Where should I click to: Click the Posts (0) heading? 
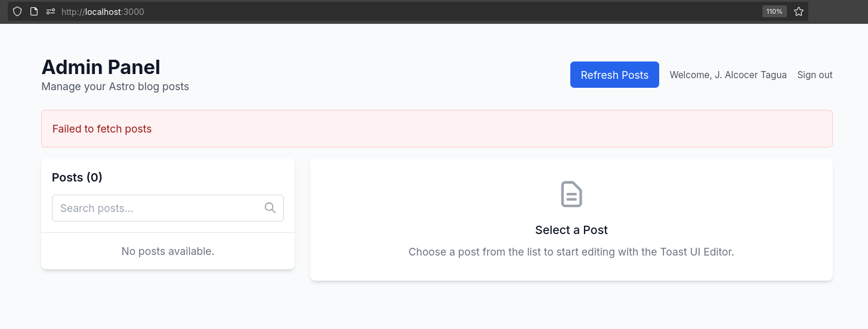click(77, 177)
